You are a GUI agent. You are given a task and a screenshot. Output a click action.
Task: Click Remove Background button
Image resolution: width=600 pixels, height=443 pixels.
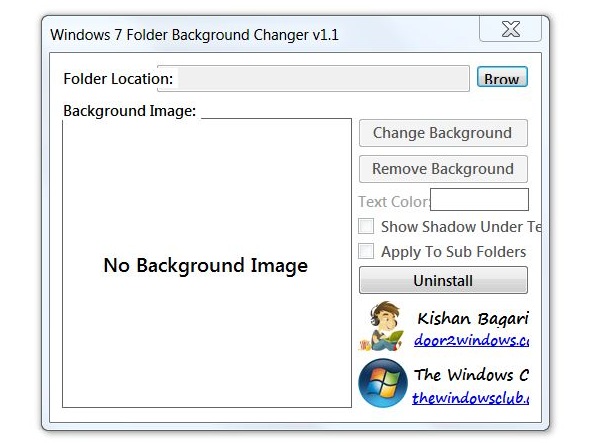click(443, 169)
